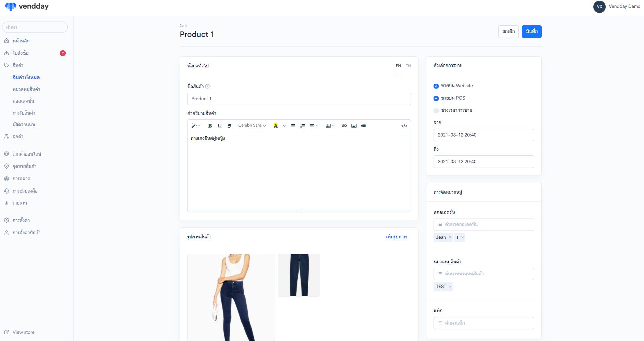Click the collection search field
Image resolution: width=644 pixels, height=341 pixels.
(484, 225)
